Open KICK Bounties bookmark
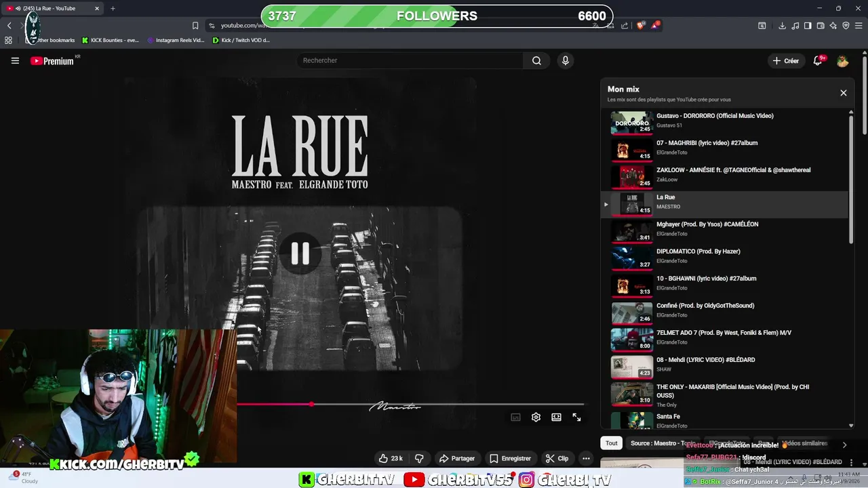Screen dimensions: 868x488 (110, 40)
